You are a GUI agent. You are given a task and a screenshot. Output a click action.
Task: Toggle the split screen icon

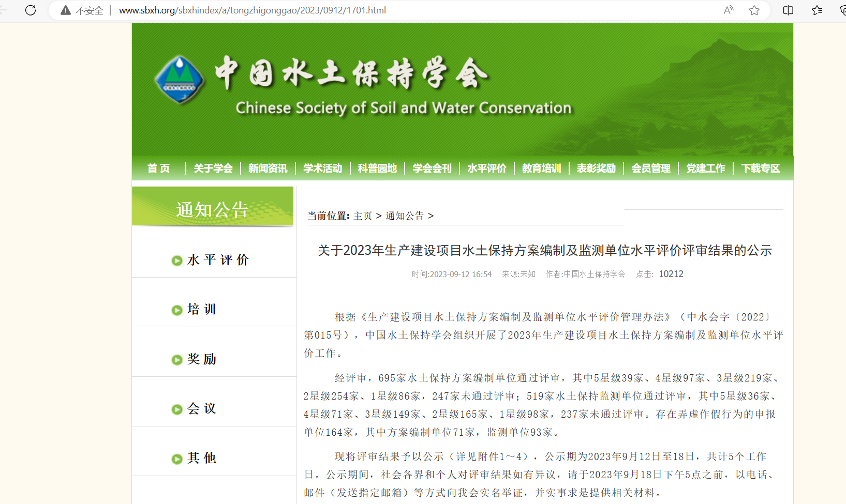click(788, 10)
